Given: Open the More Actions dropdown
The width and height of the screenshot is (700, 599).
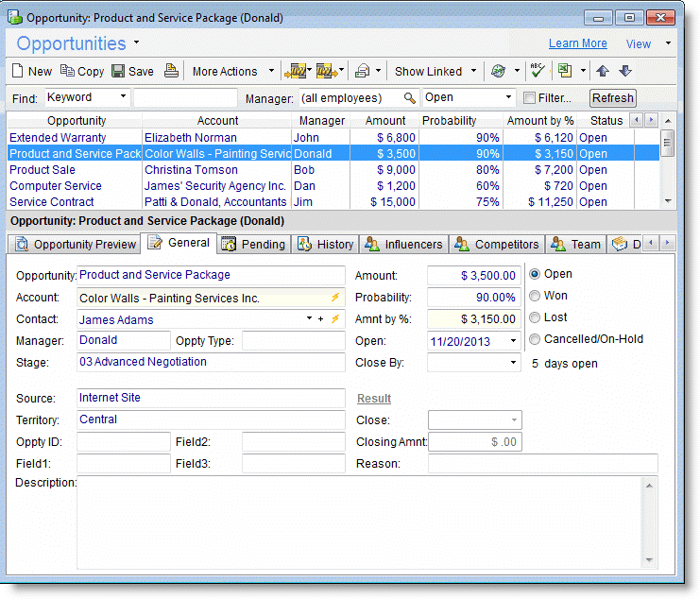Looking at the screenshot, I should (232, 71).
